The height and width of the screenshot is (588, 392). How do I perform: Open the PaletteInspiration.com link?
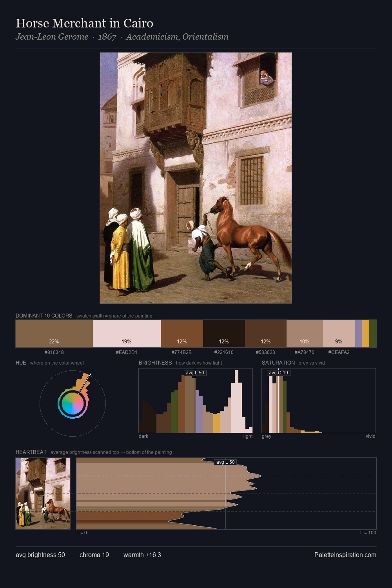click(345, 555)
